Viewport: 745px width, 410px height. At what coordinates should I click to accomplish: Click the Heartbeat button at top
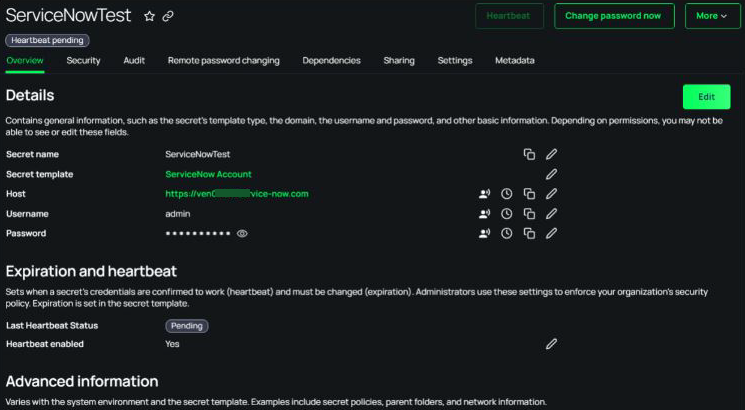[x=509, y=16]
